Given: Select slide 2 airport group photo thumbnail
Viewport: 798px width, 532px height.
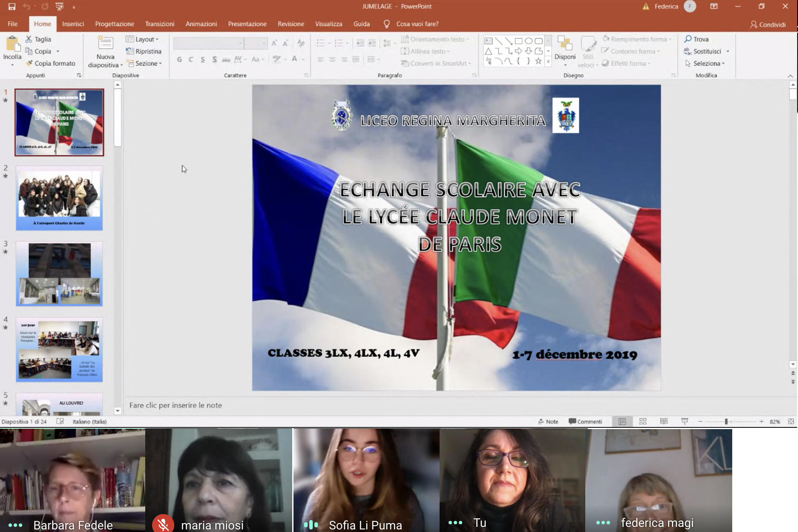Looking at the screenshot, I should pyautogui.click(x=59, y=198).
